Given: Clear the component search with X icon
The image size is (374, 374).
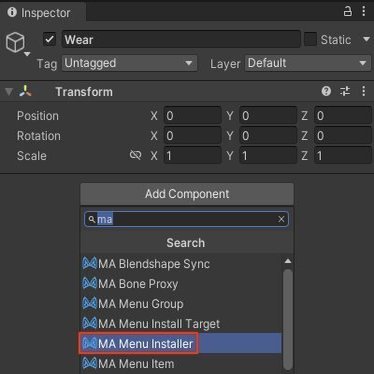Looking at the screenshot, I should point(281,219).
